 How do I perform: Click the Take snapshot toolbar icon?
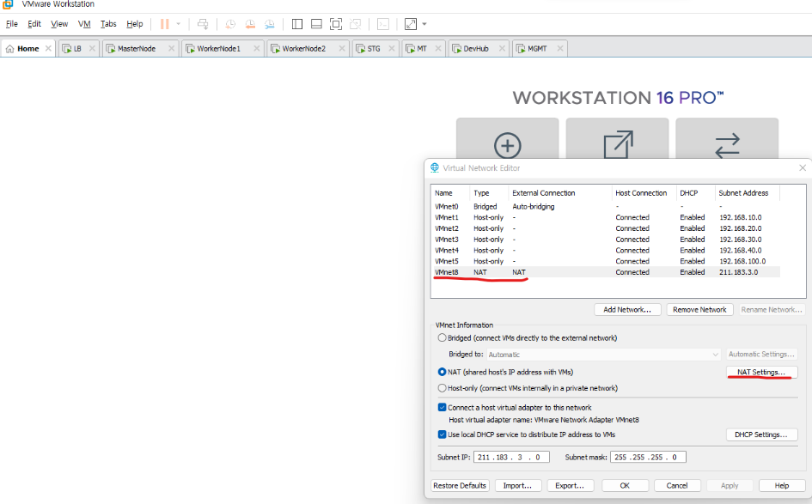coord(230,24)
